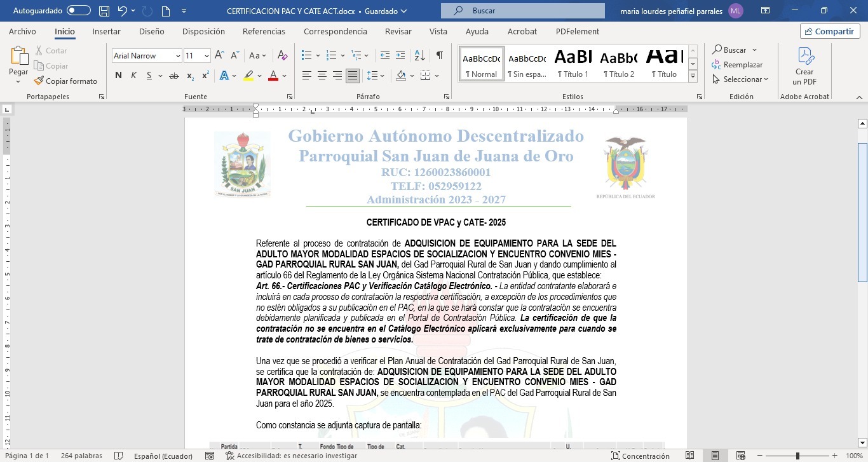Screen dimensions: 868x462
Task: Click the red font color swatch
Action: pyautogui.click(x=273, y=76)
